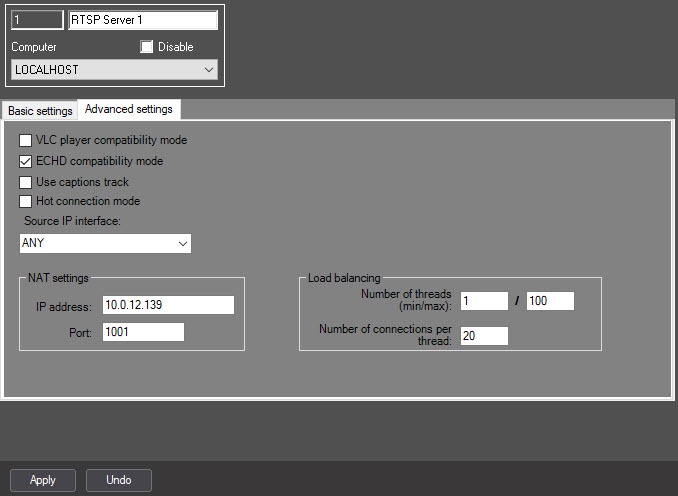Focus the connections per thread field
Screen dimensions: 678x496
click(x=484, y=336)
